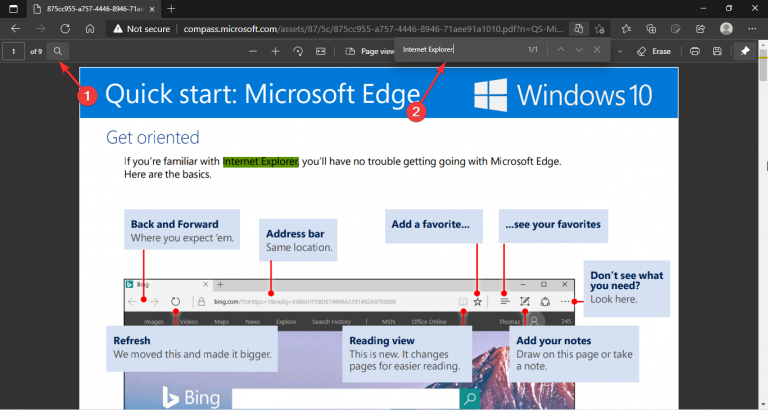
Task: Click the Get oriented heading
Action: click(153, 138)
